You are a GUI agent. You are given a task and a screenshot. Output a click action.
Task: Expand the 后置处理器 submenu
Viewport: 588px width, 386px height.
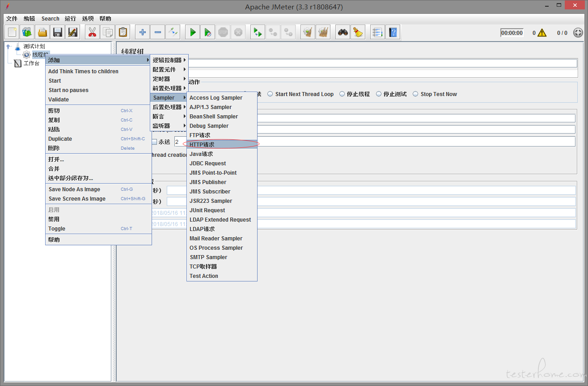pyautogui.click(x=169, y=107)
